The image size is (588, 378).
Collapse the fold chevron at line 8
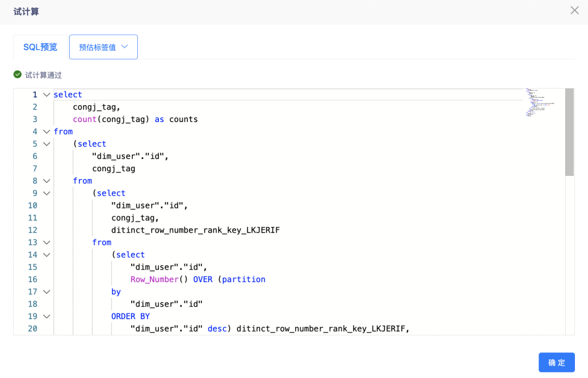pyautogui.click(x=46, y=181)
